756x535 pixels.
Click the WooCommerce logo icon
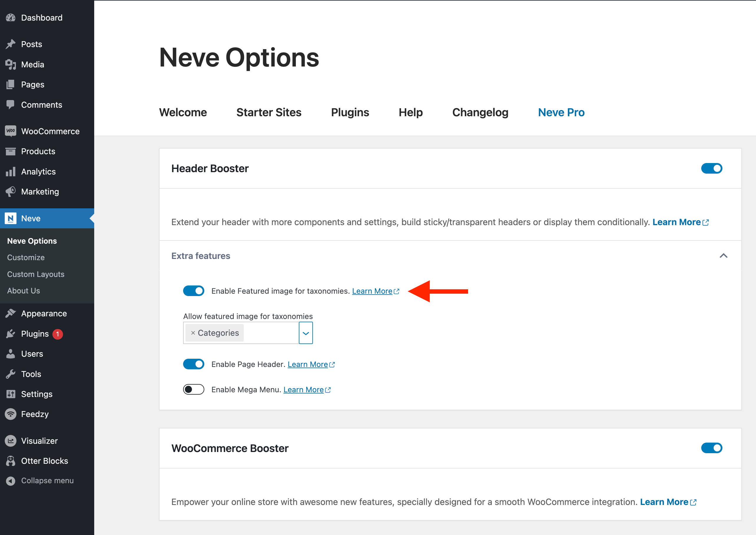pos(11,131)
